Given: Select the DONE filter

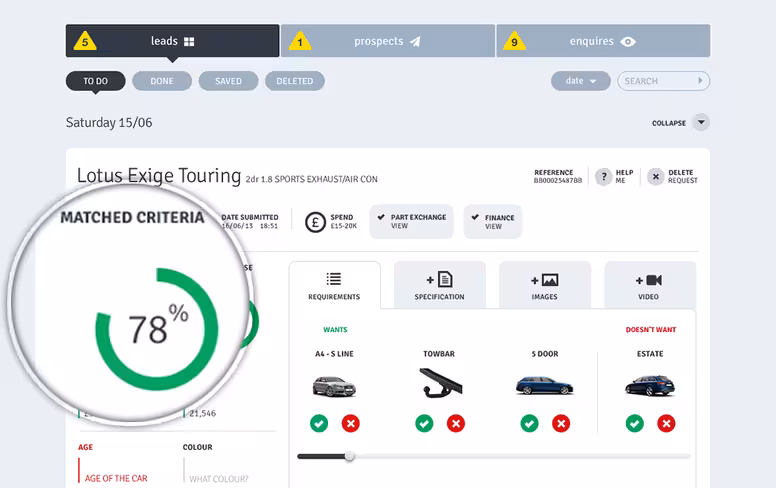Looking at the screenshot, I should tap(162, 81).
